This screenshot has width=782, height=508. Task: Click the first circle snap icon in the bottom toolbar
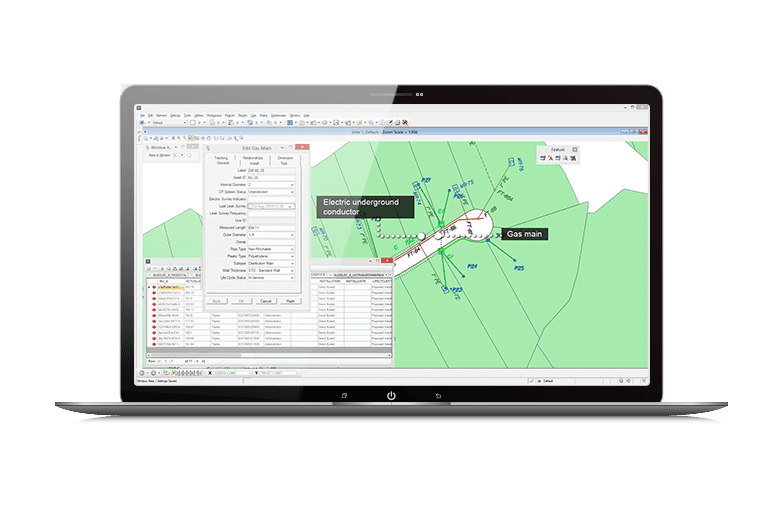click(x=142, y=373)
